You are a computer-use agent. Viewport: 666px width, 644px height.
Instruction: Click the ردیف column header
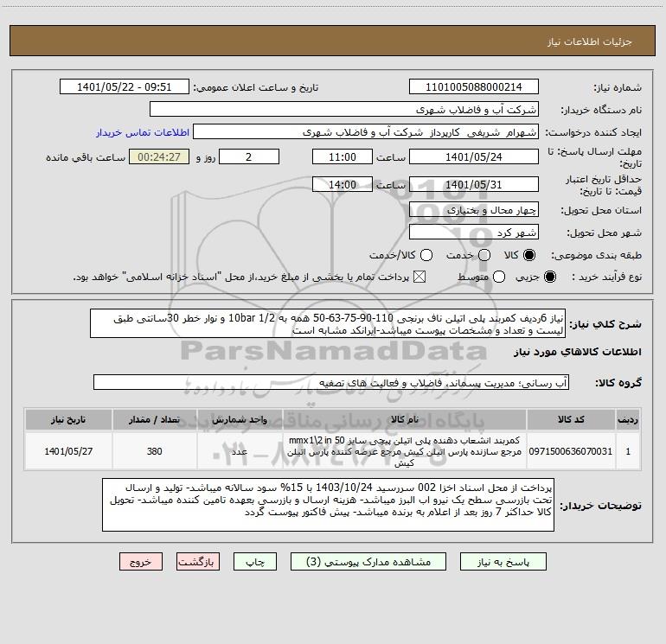[x=628, y=419]
